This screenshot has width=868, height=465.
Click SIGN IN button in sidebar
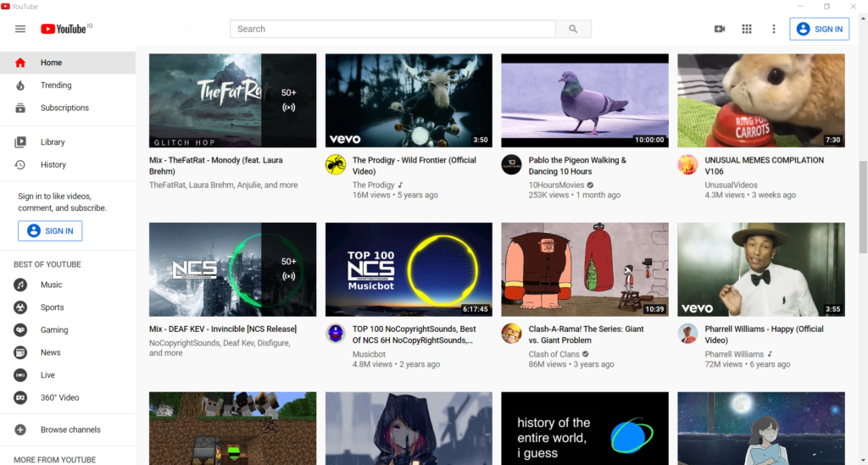pos(50,230)
